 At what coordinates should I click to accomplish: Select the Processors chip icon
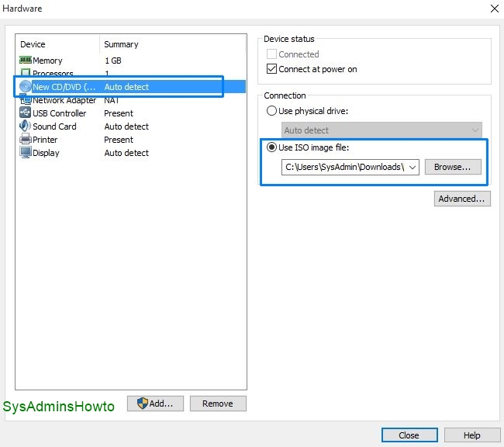pyautogui.click(x=25, y=74)
